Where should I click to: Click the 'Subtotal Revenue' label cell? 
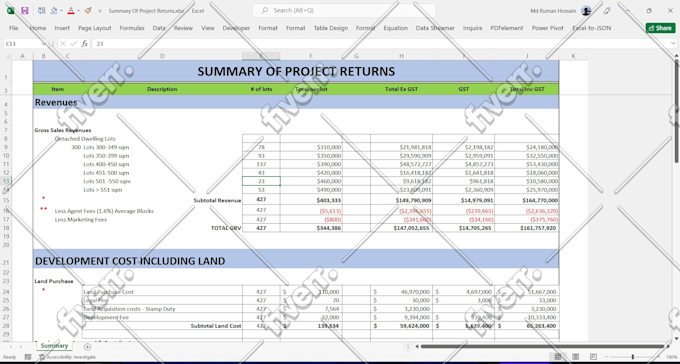(x=217, y=200)
